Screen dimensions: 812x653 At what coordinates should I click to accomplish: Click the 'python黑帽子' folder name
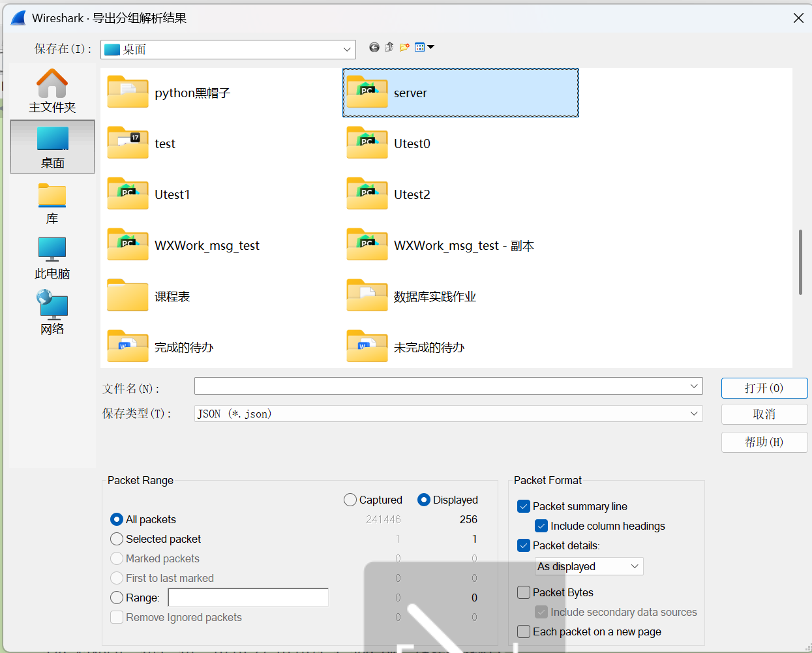coord(192,93)
